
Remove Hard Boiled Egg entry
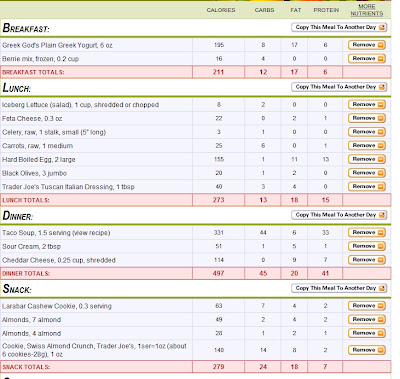click(367, 159)
